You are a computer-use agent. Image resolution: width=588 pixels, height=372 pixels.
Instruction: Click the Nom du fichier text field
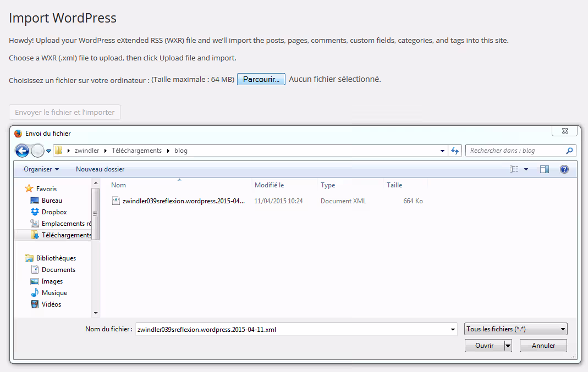(292, 329)
